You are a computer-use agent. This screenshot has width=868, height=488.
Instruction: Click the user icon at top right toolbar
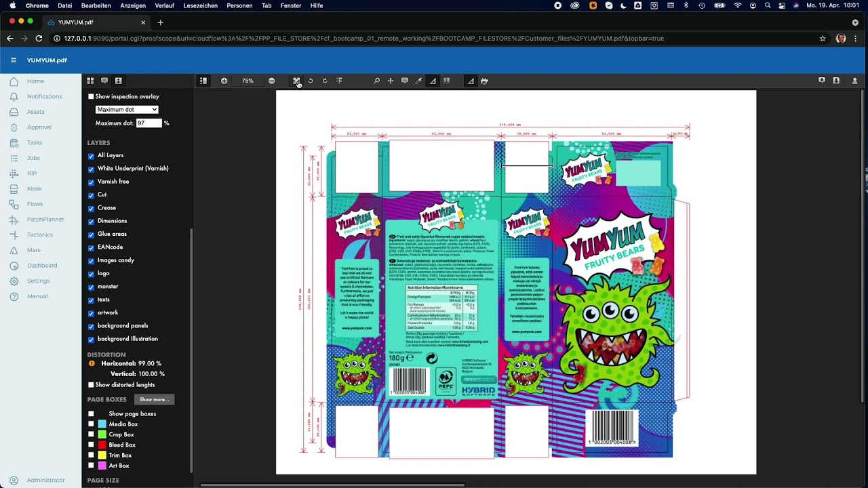(x=854, y=81)
